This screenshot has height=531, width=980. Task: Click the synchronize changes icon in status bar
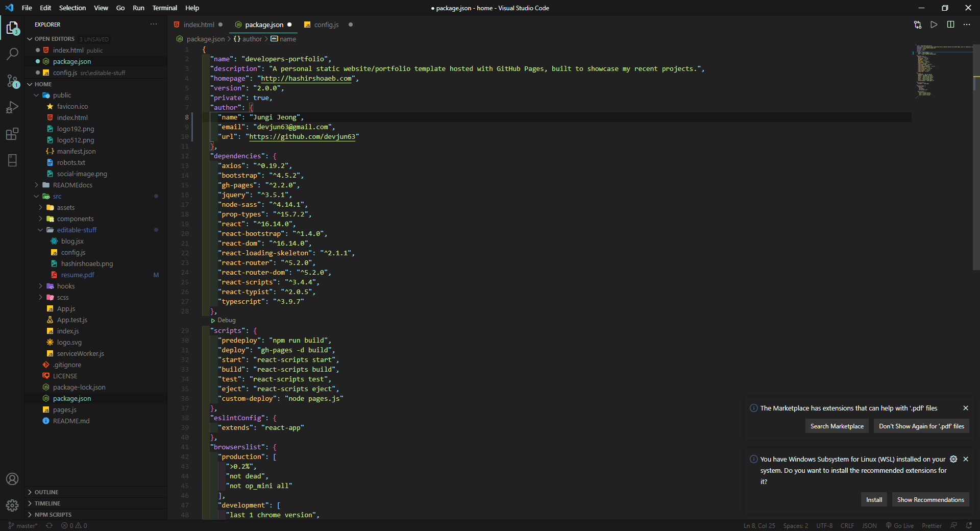click(50, 525)
